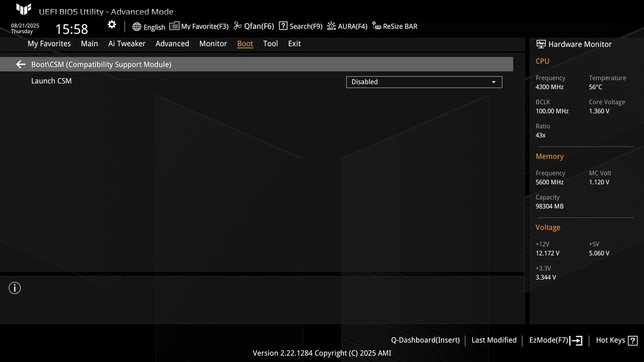The width and height of the screenshot is (644, 362).
Task: Open the AURA lighting settings
Action: click(x=347, y=26)
